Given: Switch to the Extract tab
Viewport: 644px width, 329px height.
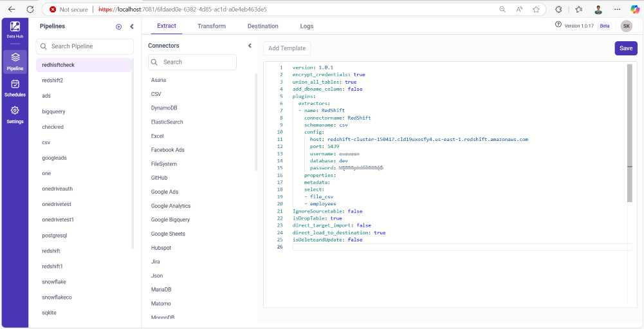Looking at the screenshot, I should [x=167, y=26].
